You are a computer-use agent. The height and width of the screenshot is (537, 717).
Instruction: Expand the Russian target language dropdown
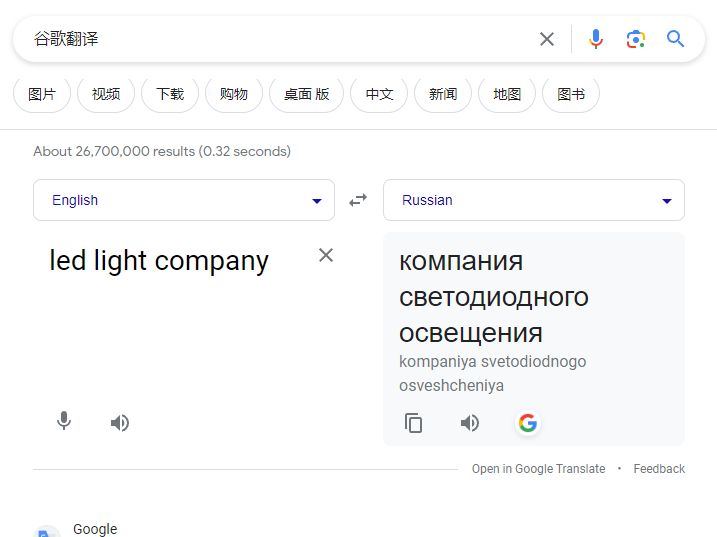click(534, 200)
